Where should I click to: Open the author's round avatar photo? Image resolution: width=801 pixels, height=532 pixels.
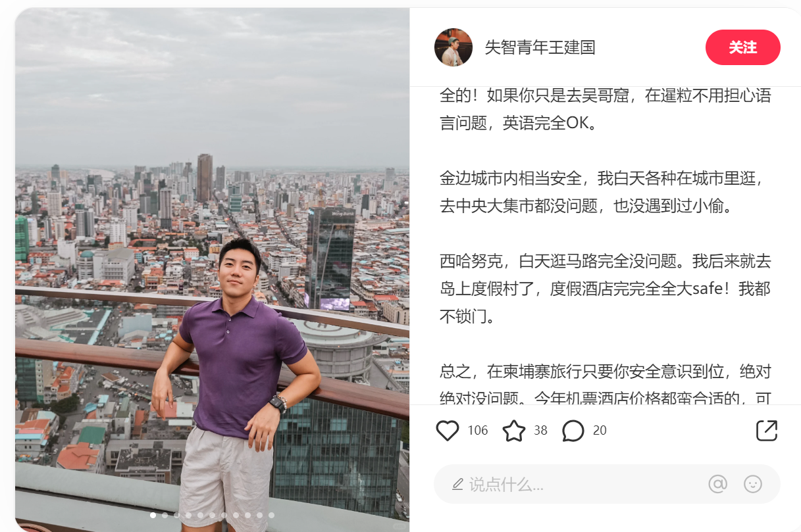(x=453, y=47)
